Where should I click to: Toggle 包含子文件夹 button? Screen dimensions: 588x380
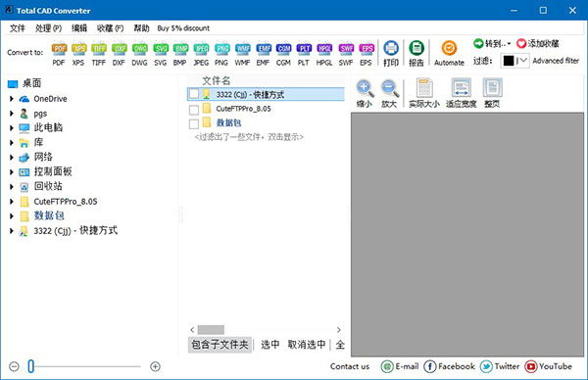coord(220,345)
